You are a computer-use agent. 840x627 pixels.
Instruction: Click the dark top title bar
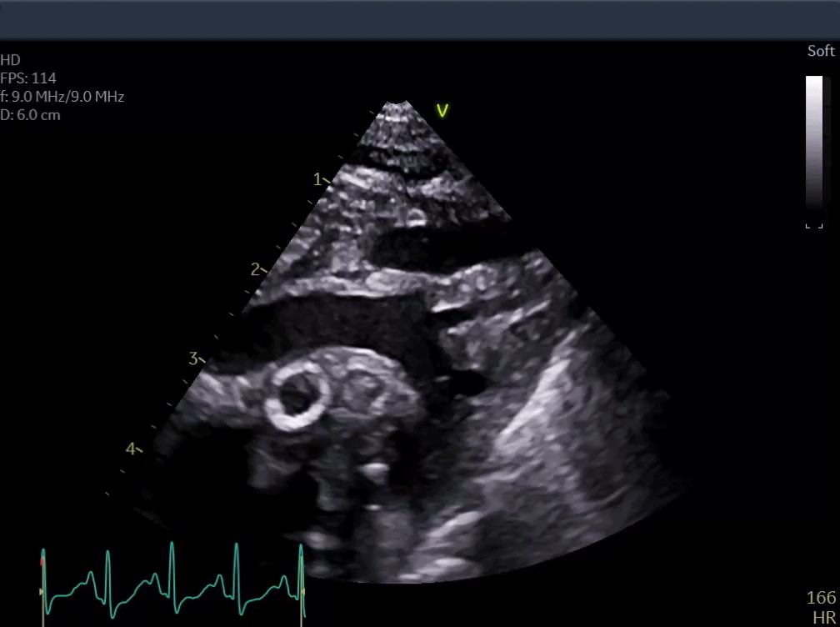(x=420, y=20)
